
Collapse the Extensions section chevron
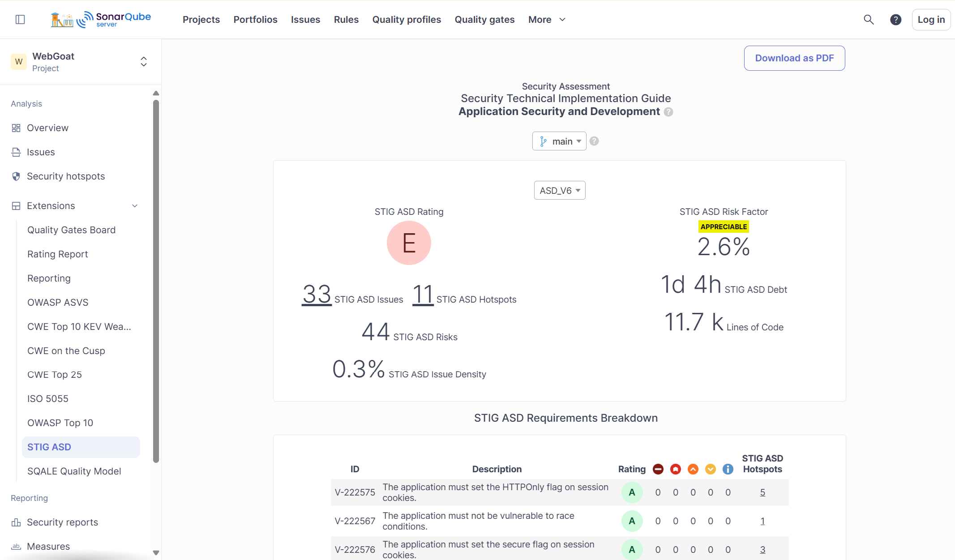tap(135, 206)
